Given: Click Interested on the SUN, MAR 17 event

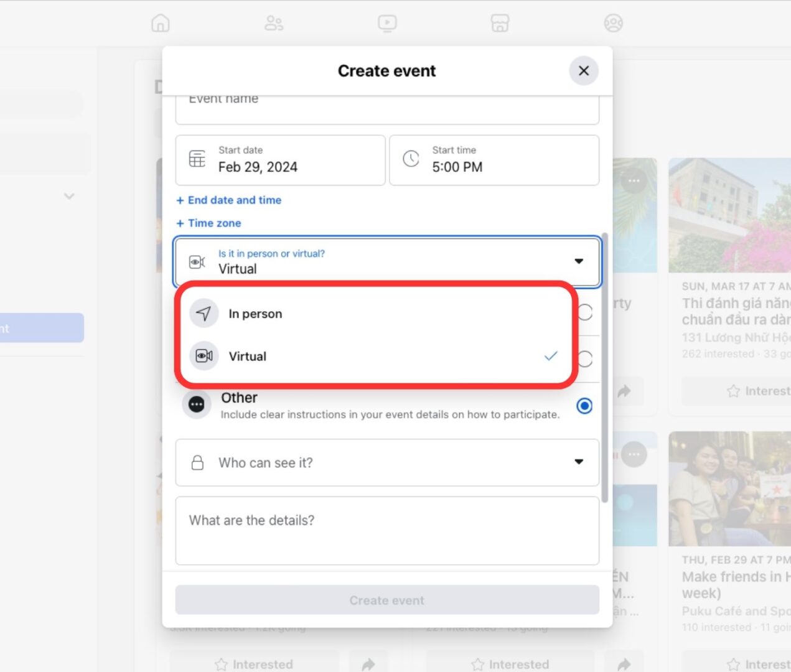Looking at the screenshot, I should click(737, 391).
